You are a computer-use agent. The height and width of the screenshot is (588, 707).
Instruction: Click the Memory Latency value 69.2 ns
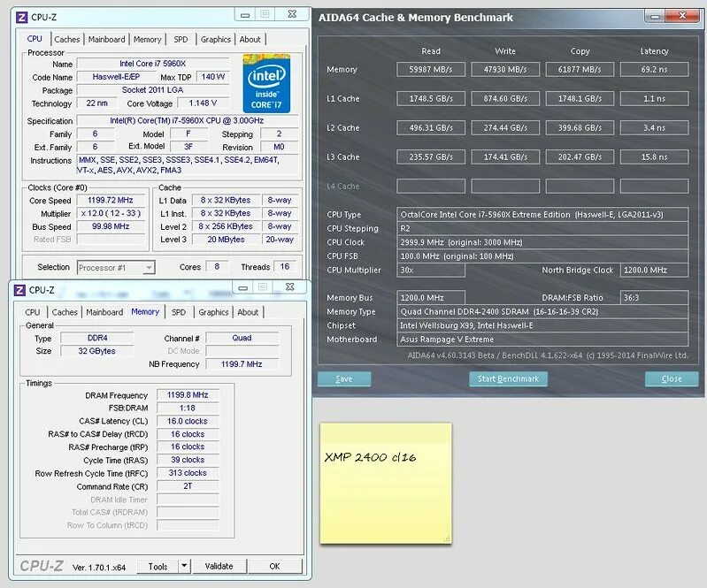654,69
